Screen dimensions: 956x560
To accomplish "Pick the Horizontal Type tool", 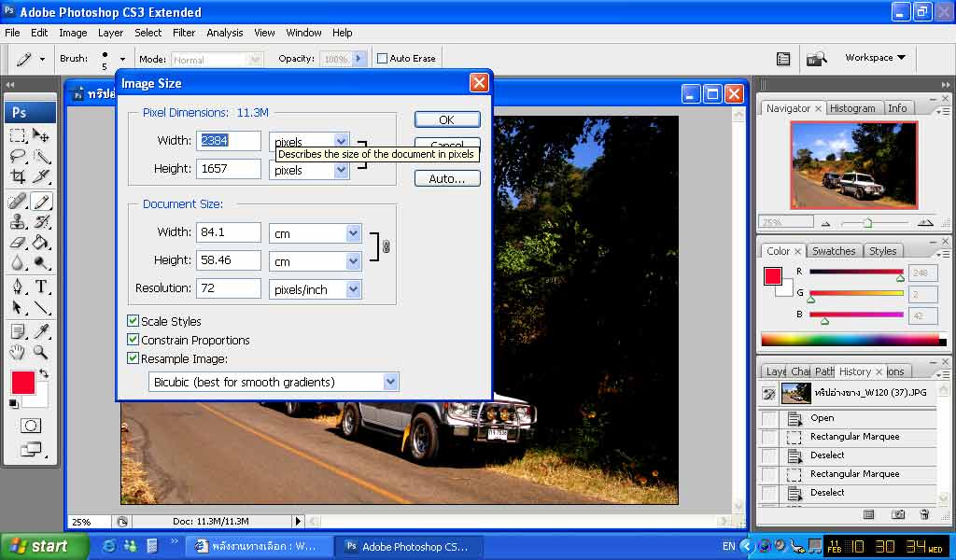I will (42, 287).
